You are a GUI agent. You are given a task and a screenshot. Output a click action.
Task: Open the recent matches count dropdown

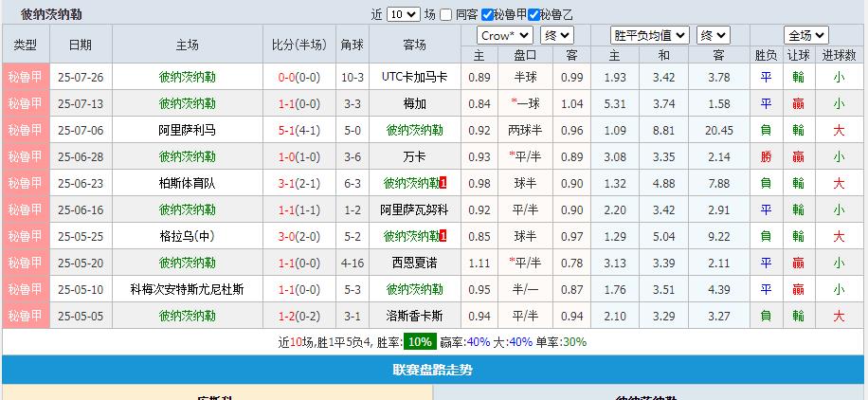pyautogui.click(x=403, y=14)
